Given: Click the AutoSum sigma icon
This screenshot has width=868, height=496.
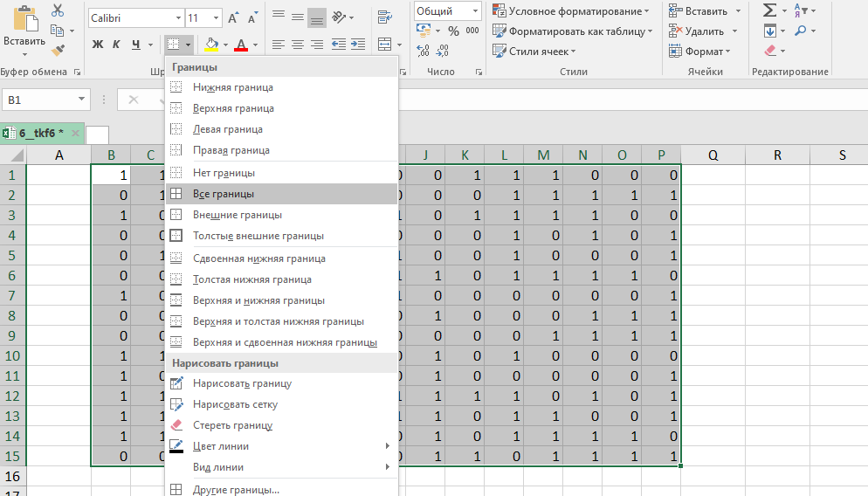Looking at the screenshot, I should pyautogui.click(x=769, y=10).
